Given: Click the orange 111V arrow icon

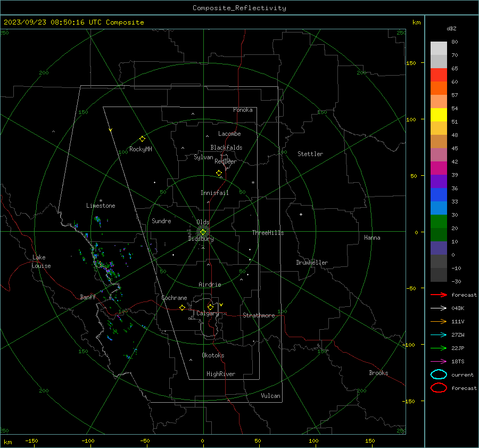Looking at the screenshot, I should coord(439,321).
